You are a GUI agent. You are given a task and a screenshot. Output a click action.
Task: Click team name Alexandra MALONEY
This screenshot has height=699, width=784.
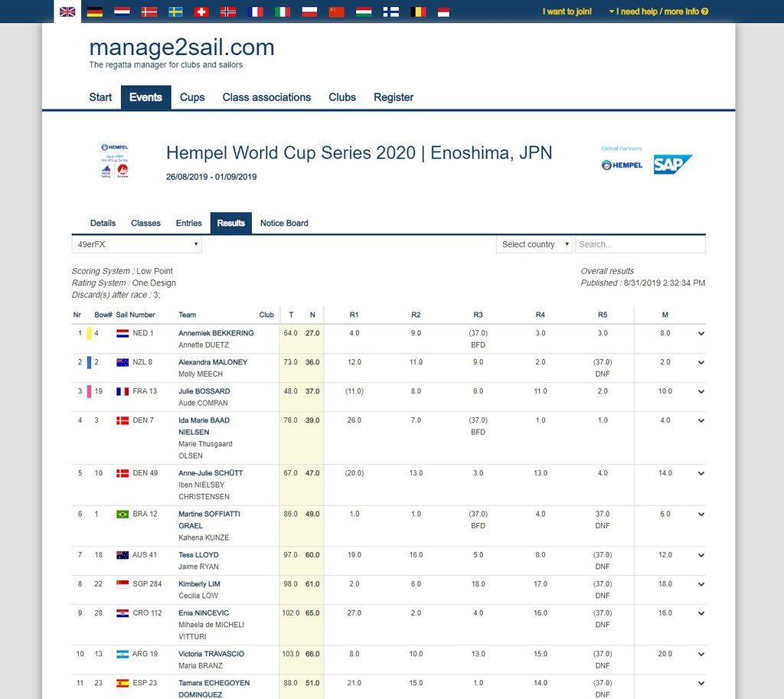pos(213,362)
